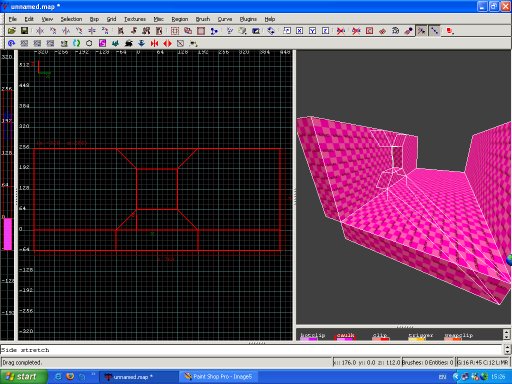The height and width of the screenshot is (384, 512).
Task: Flip selection along the Z axis
Action: tap(92, 31)
